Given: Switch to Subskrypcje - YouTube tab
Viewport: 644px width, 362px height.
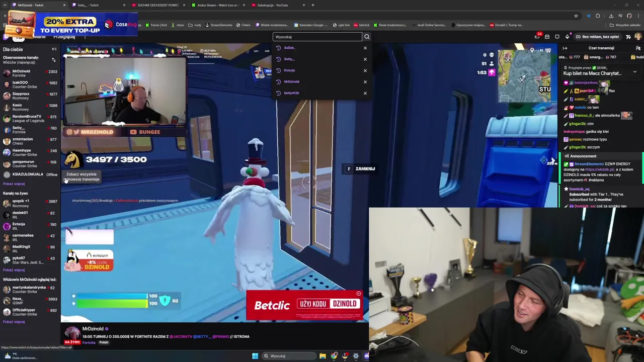Looking at the screenshot, I should [277, 5].
